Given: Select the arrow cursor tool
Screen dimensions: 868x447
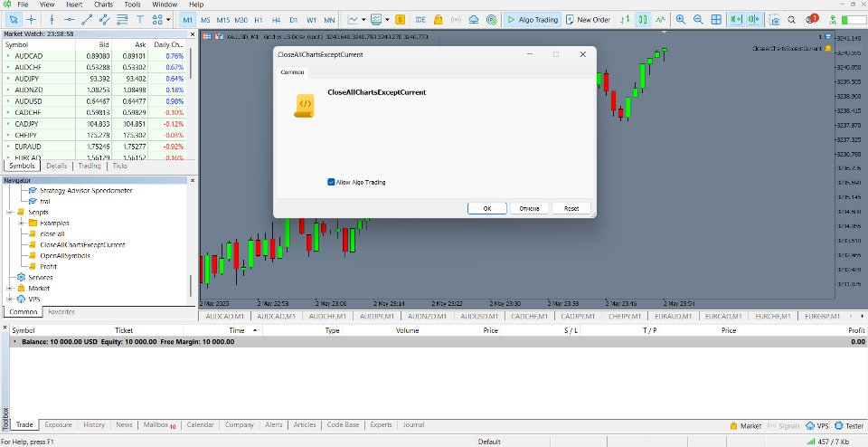Looking at the screenshot, I should pos(14,19).
